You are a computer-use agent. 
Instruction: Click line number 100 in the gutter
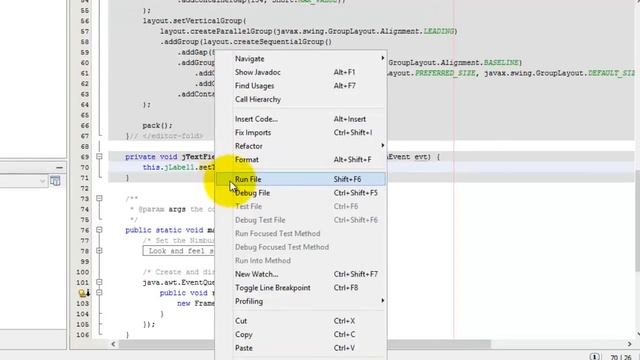coord(82,272)
